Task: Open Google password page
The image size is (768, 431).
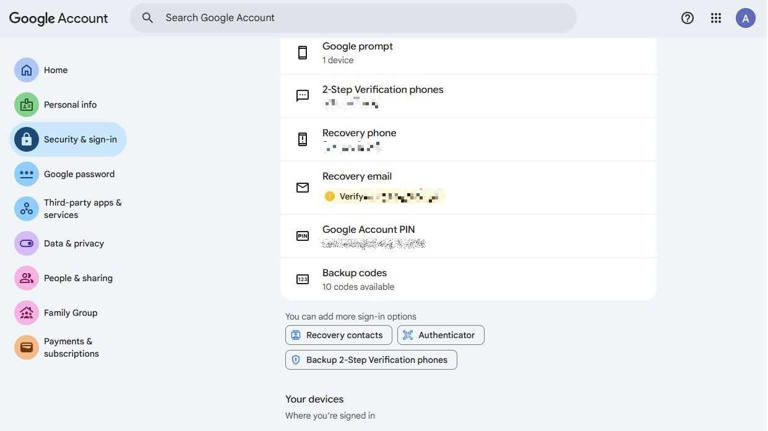Action: [x=68, y=174]
